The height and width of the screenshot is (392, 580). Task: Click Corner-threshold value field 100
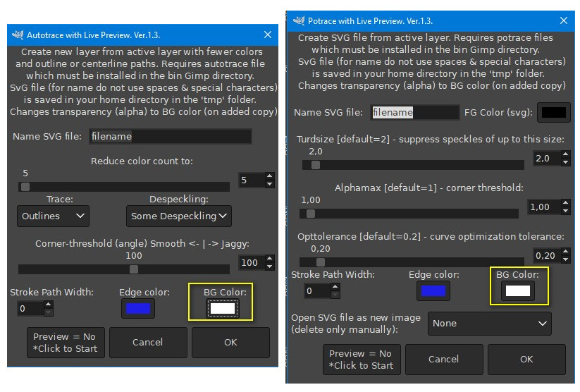click(252, 263)
